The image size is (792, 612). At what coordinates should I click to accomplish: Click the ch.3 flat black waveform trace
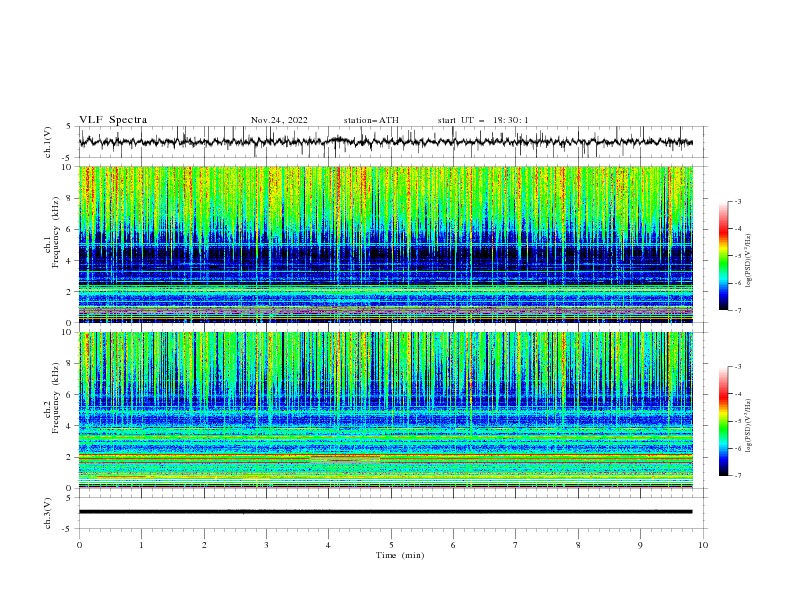[385, 512]
